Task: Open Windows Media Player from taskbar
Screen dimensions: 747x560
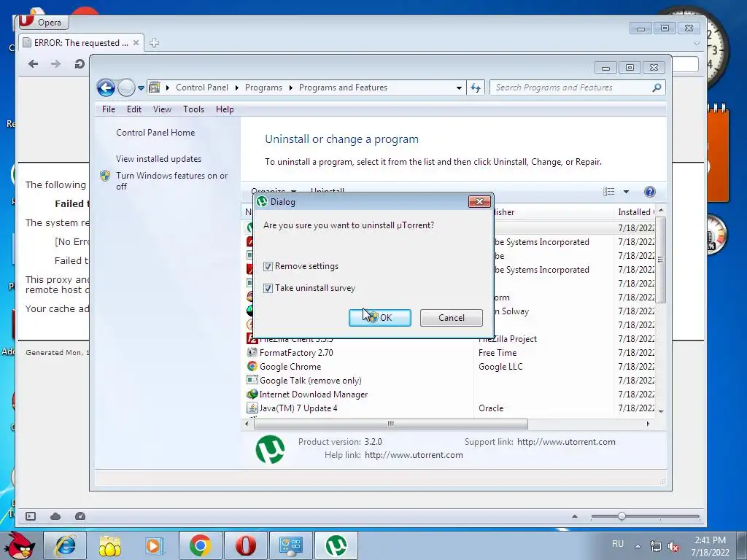Action: click(155, 545)
